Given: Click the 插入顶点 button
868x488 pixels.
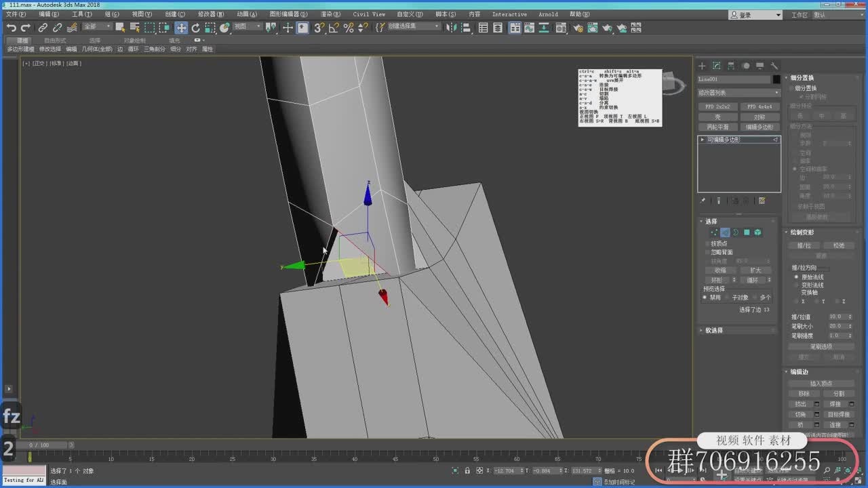Looking at the screenshot, I should 821,384.
